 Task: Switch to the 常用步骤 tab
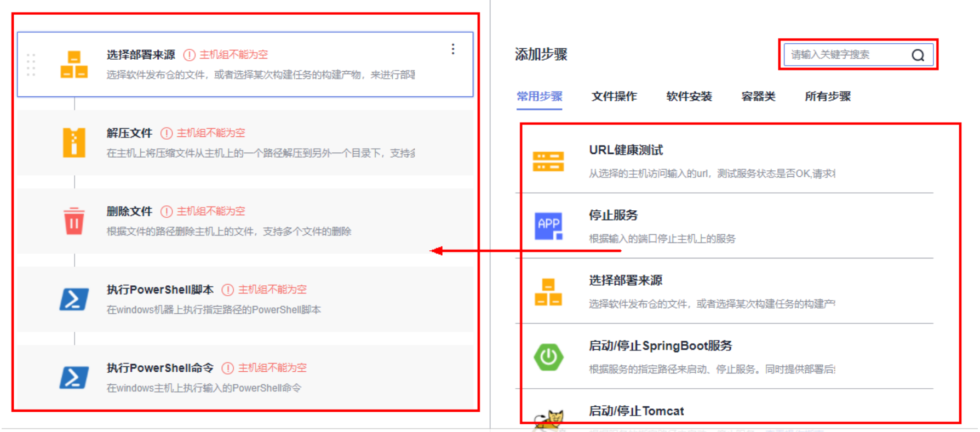pos(540,96)
